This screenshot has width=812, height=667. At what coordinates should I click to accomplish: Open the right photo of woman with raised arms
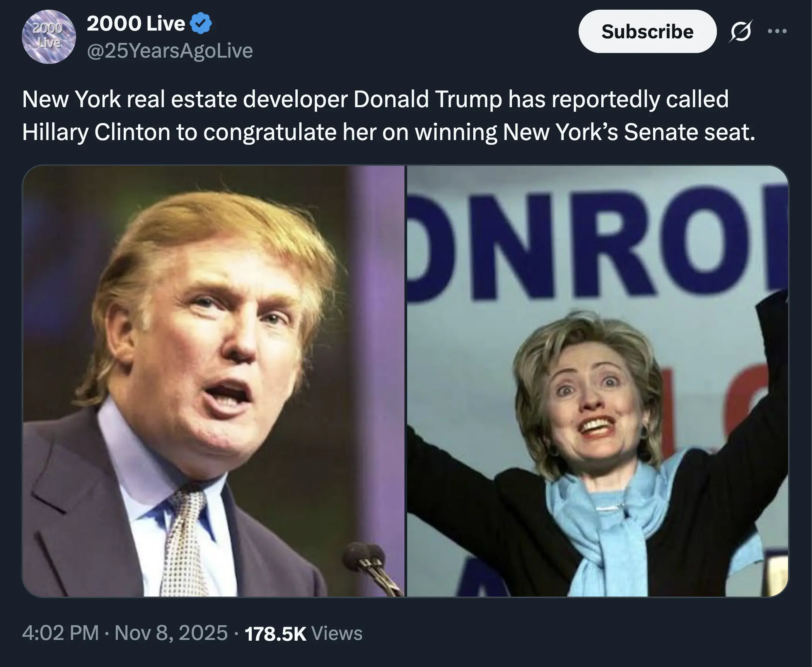pyautogui.click(x=597, y=381)
